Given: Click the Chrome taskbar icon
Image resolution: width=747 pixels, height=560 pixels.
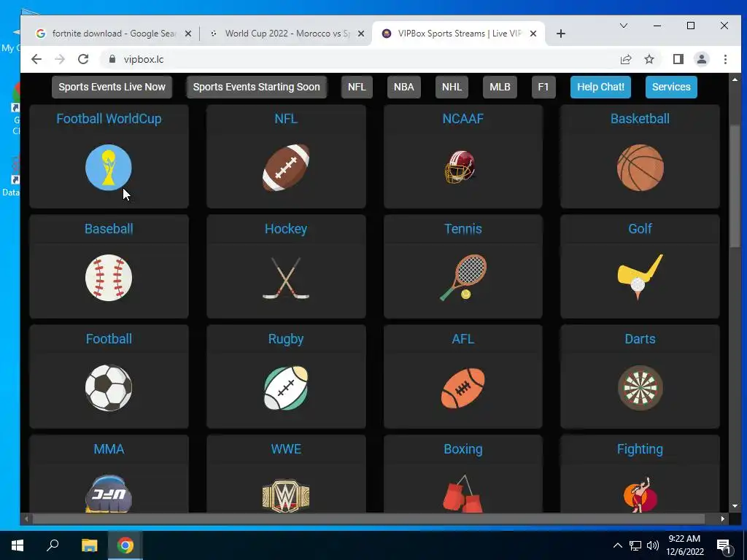Looking at the screenshot, I should tap(125, 545).
